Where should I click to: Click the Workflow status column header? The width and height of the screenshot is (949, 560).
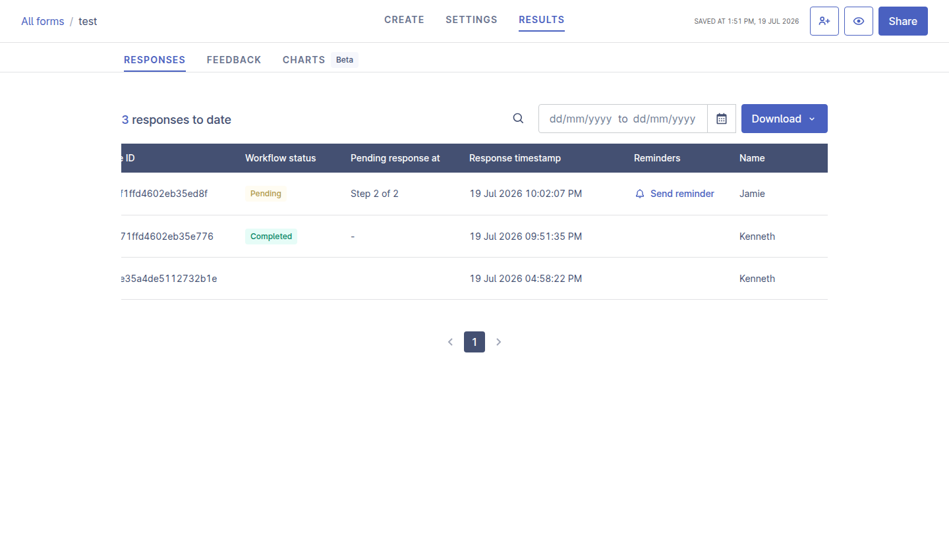pos(281,158)
